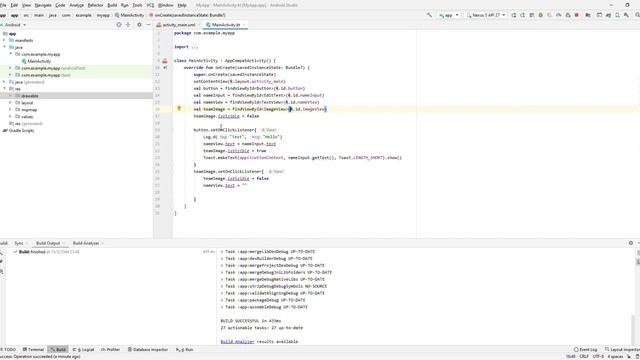Open the Tools menu
This screenshot has width=640, height=360.
(138, 5)
